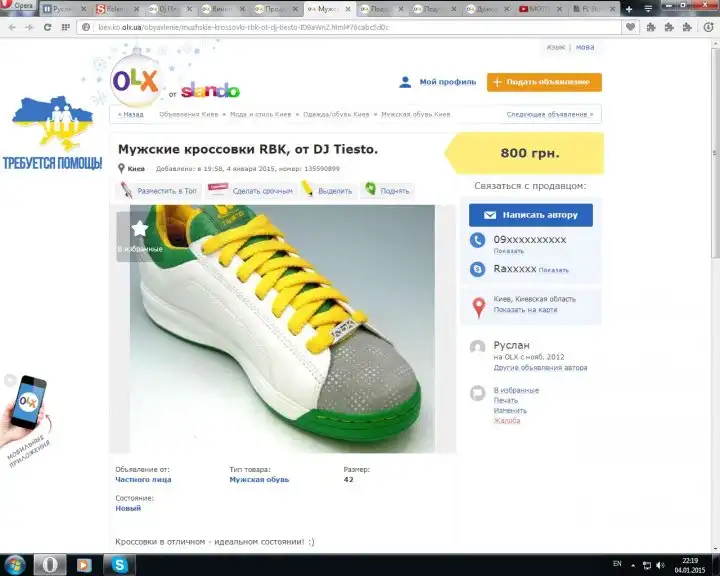Open 'Показать на карте' link
The image size is (720, 576).
click(523, 310)
